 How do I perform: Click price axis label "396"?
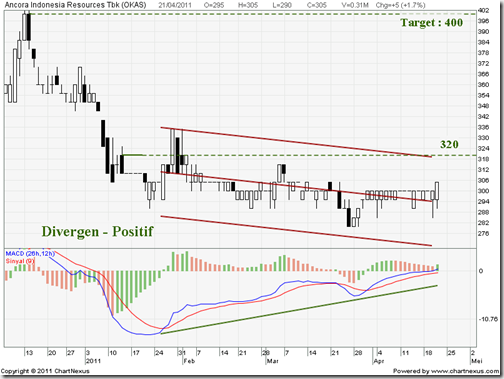(483, 21)
